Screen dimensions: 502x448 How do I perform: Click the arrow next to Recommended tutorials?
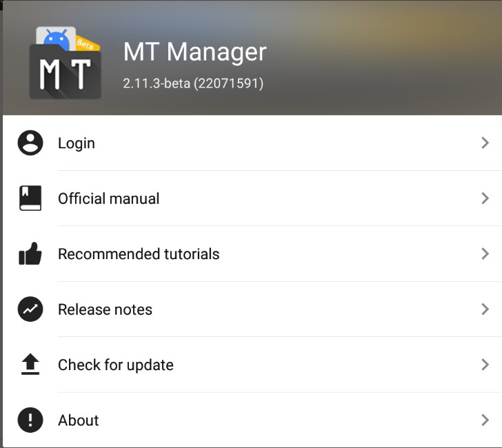click(485, 254)
